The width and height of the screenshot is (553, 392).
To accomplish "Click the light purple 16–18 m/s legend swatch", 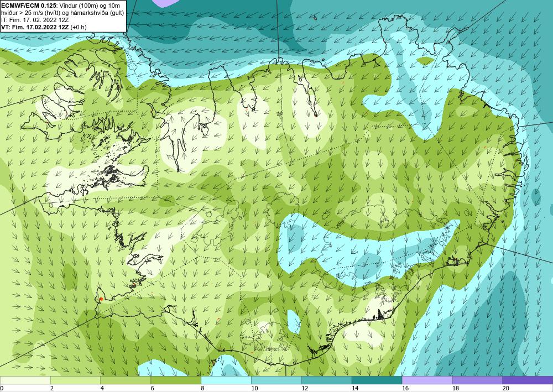I will [x=427, y=380].
